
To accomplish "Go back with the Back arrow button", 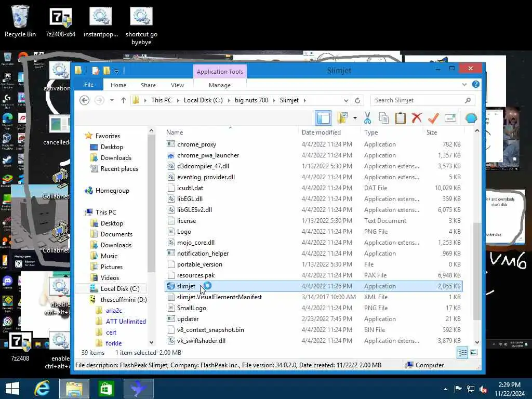I will click(x=85, y=100).
